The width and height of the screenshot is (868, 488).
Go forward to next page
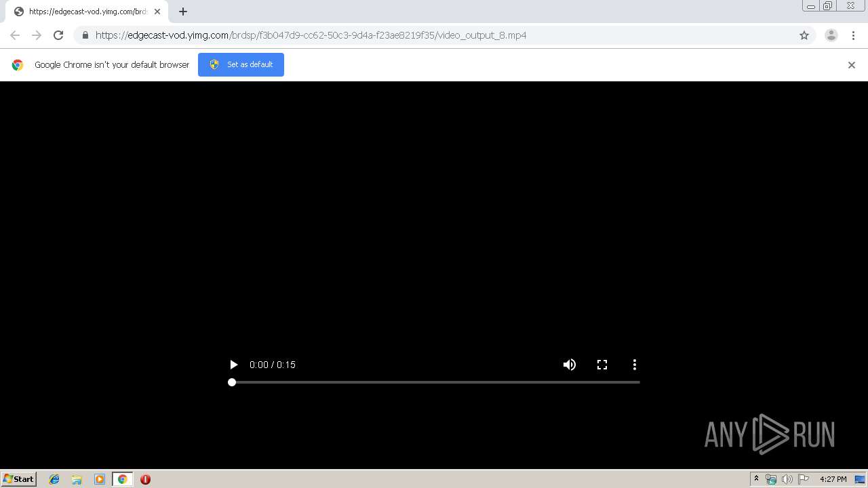pos(37,35)
